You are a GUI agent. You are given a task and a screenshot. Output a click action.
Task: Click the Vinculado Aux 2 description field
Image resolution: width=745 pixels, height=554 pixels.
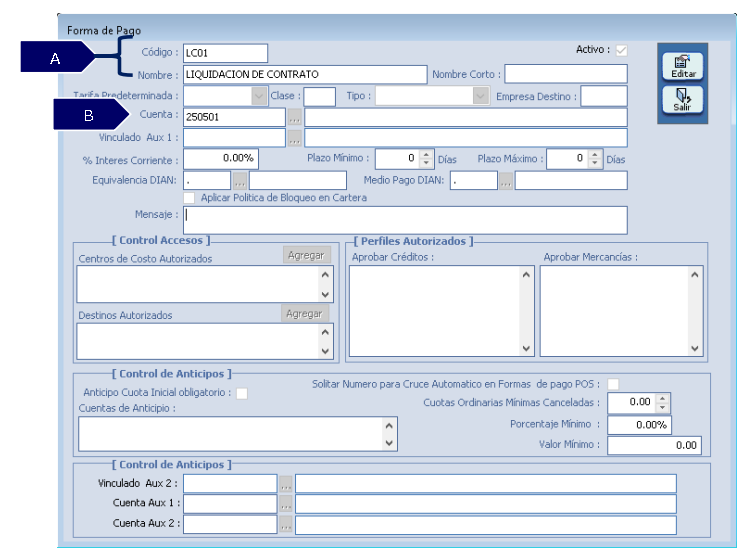486,484
